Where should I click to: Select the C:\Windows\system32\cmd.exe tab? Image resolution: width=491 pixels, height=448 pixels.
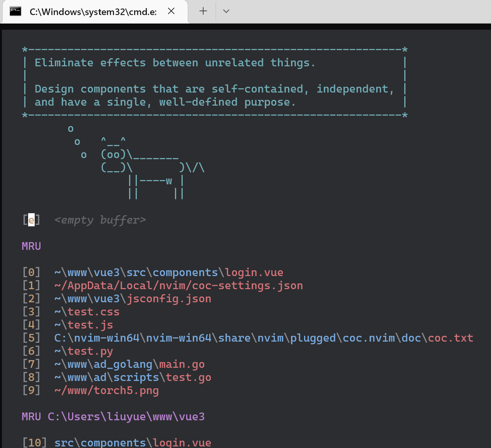click(x=92, y=12)
